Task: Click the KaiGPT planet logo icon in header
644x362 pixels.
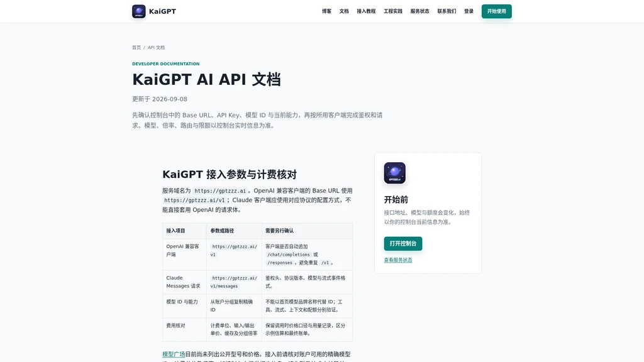Action: (x=139, y=11)
